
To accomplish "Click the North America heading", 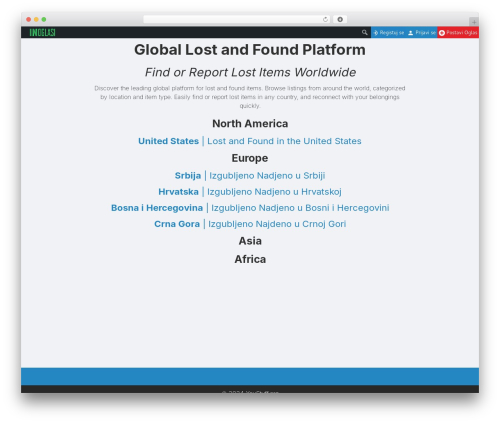I will [250, 124].
